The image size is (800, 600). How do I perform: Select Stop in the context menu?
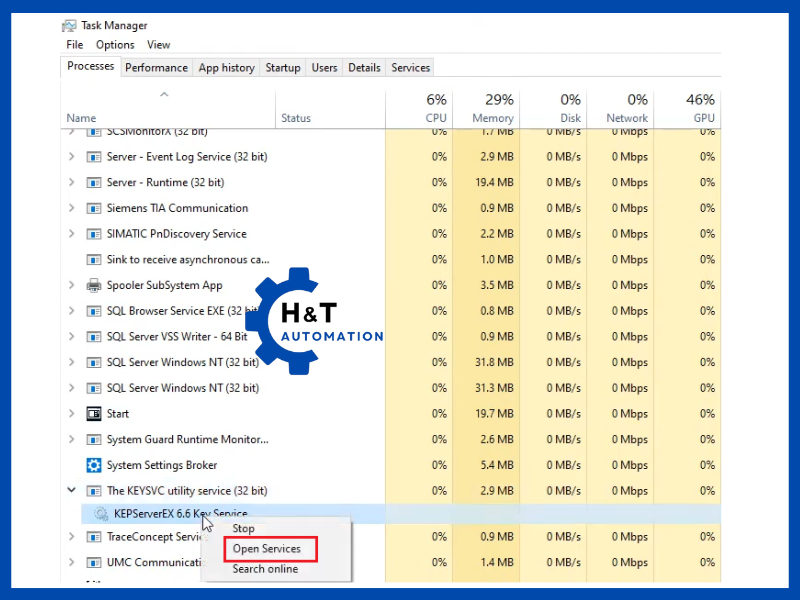pyautogui.click(x=243, y=528)
